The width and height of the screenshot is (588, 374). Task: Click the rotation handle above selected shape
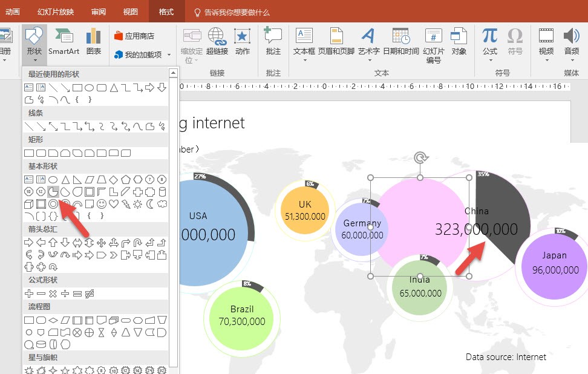(x=420, y=157)
